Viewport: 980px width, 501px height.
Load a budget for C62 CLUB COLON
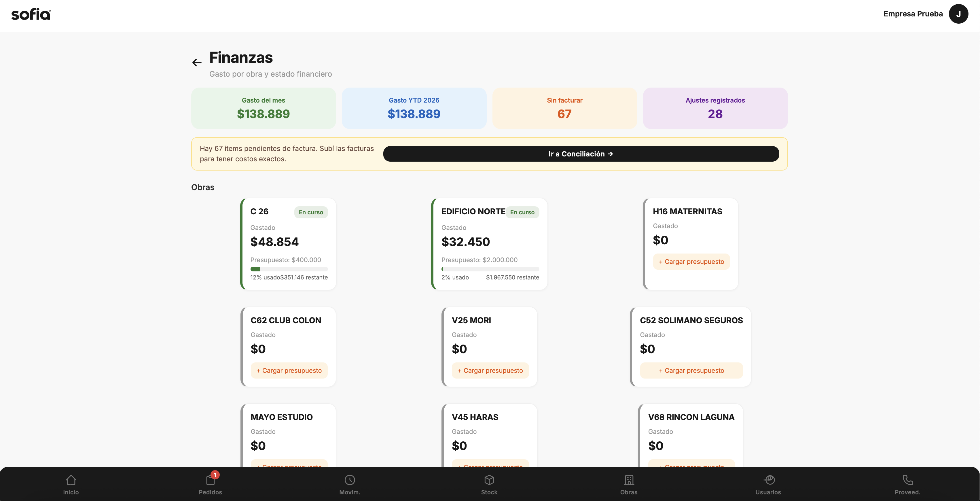point(289,370)
